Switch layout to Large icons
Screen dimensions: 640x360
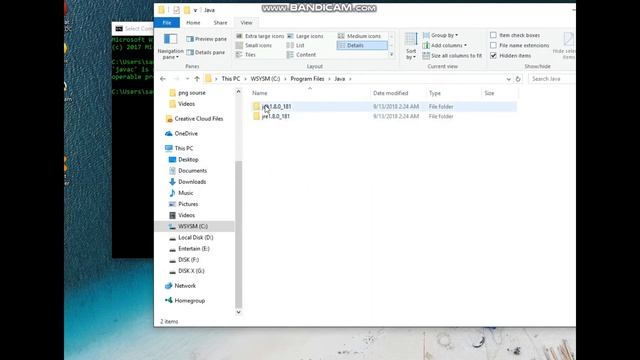[305, 36]
